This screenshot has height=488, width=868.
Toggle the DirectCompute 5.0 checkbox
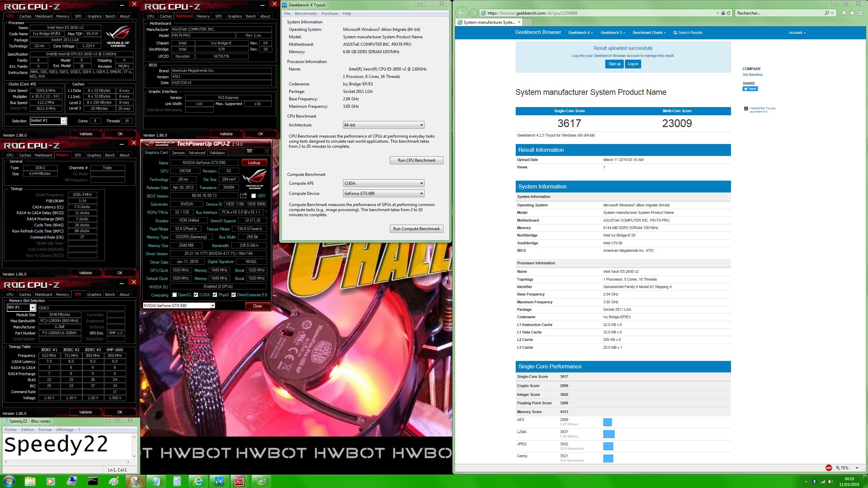[233, 294]
